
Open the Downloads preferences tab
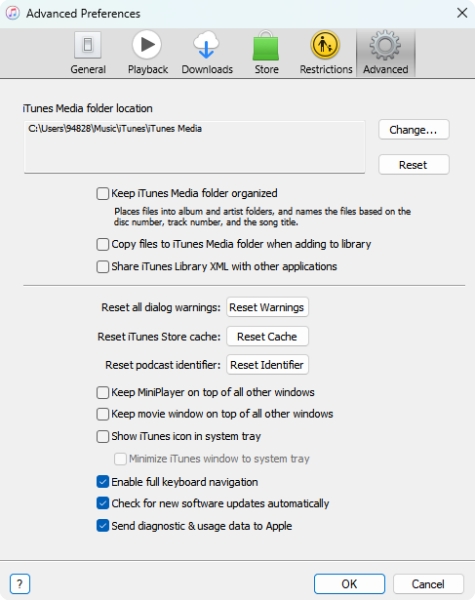(x=207, y=53)
